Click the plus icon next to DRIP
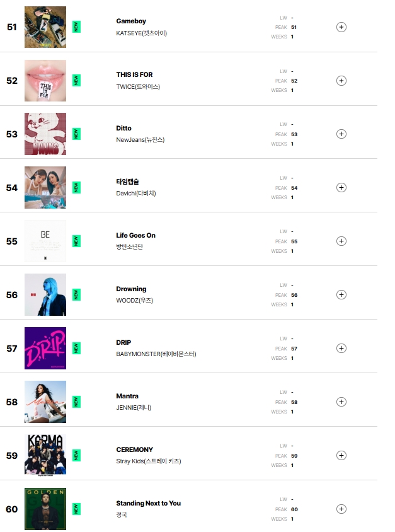 point(341,349)
